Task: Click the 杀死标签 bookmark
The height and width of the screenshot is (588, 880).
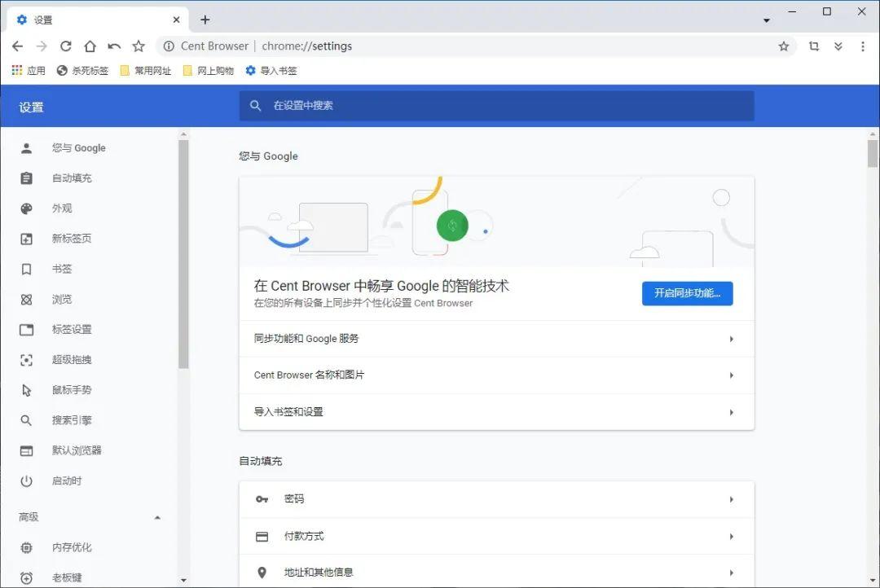Action: coord(82,70)
